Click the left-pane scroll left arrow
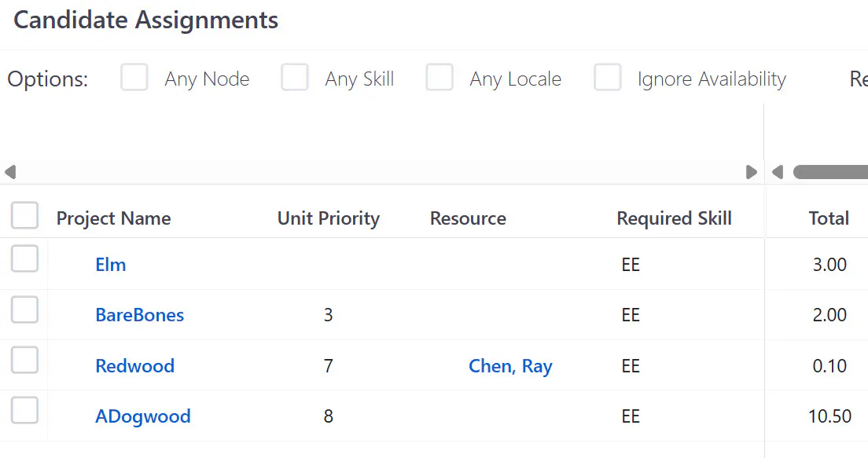The height and width of the screenshot is (458, 868). click(x=10, y=172)
